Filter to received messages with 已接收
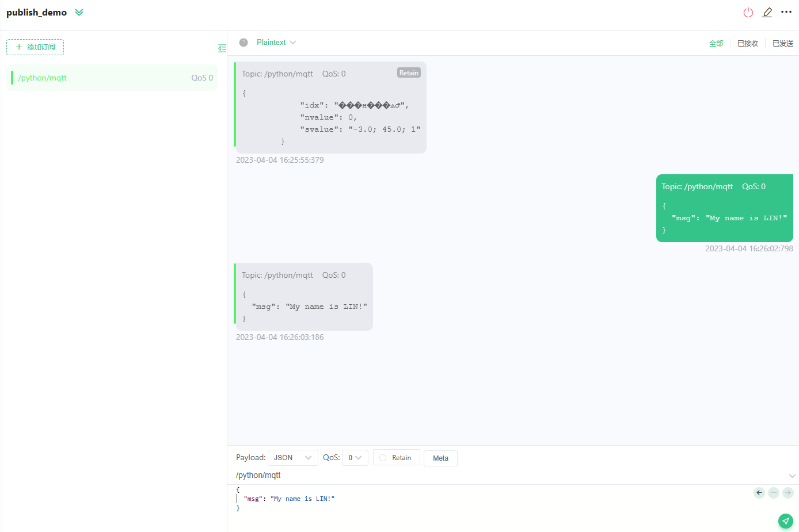Image resolution: width=799 pixels, height=532 pixels. click(748, 44)
